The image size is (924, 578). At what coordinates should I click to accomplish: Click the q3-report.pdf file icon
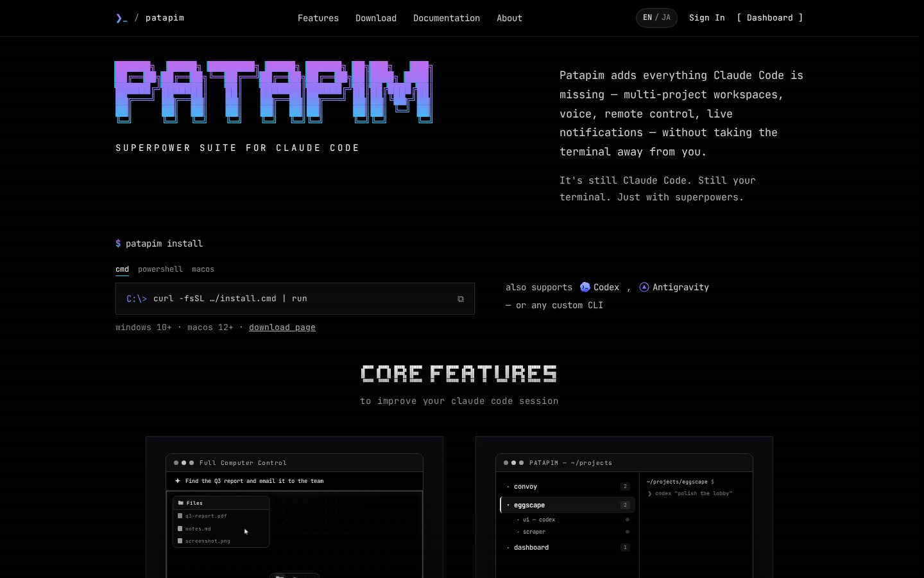180,516
